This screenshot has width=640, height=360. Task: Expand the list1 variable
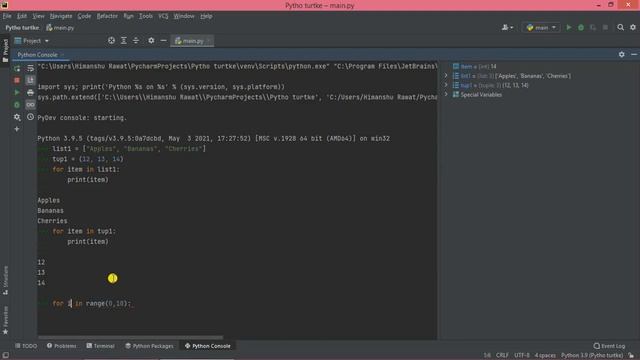coord(446,76)
